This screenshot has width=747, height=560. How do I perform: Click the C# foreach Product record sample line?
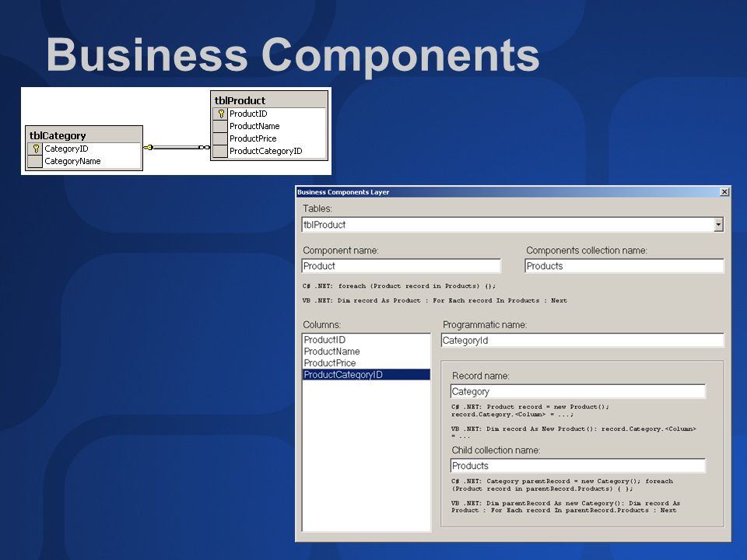pos(399,286)
